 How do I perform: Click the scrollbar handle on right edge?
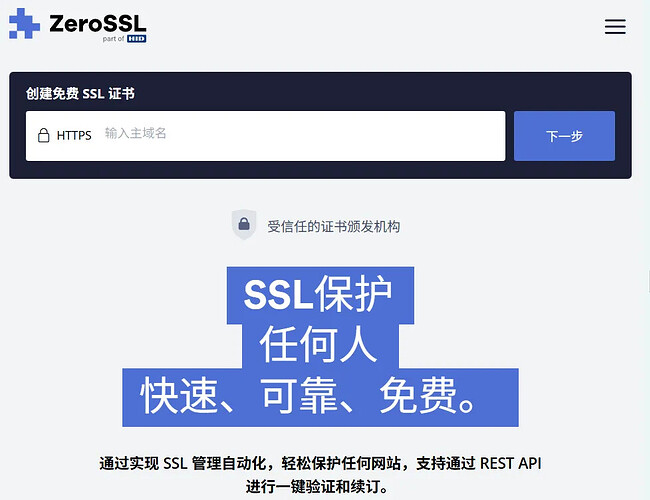click(x=649, y=281)
